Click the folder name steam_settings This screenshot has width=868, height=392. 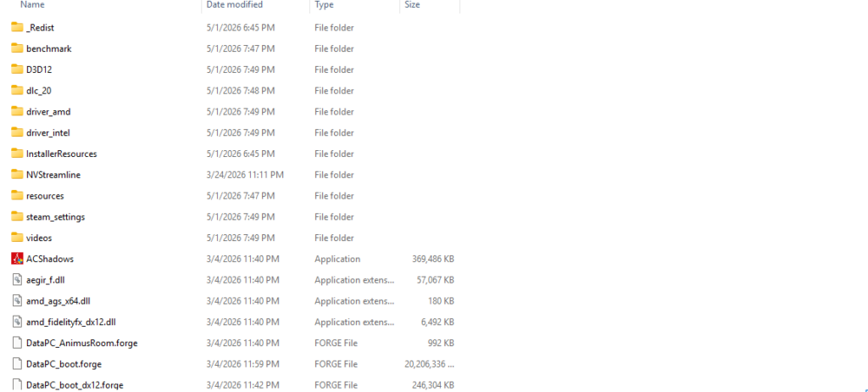point(55,217)
